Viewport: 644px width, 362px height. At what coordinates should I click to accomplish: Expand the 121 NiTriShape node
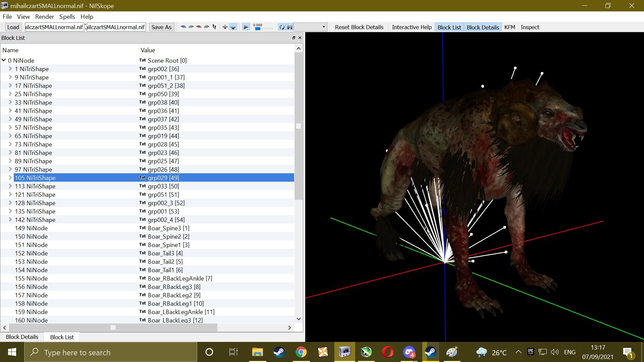pos(10,194)
